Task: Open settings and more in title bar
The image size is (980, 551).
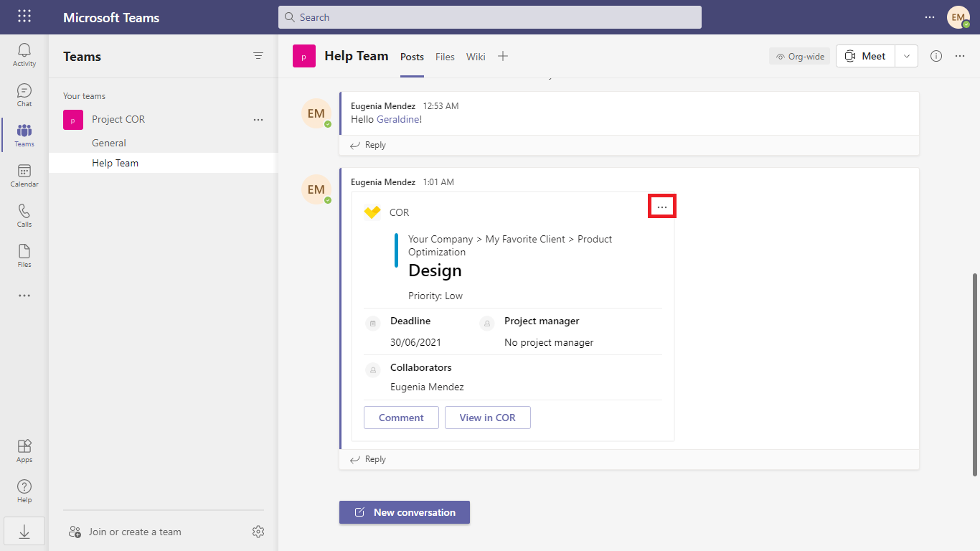Action: coord(930,17)
